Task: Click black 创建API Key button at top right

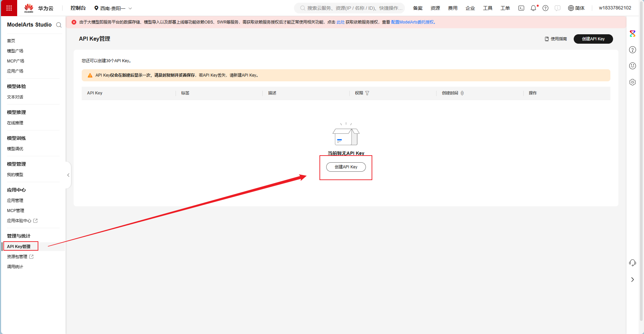Action: pyautogui.click(x=593, y=39)
